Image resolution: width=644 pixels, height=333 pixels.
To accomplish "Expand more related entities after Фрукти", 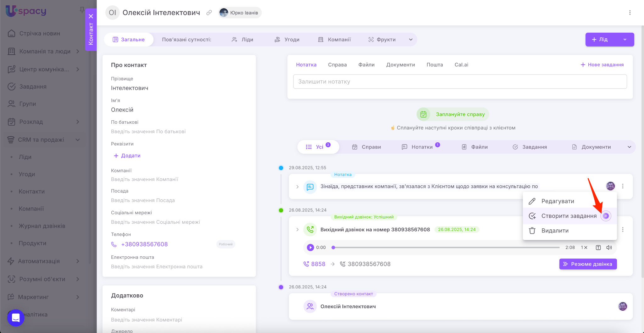I will pyautogui.click(x=410, y=40).
